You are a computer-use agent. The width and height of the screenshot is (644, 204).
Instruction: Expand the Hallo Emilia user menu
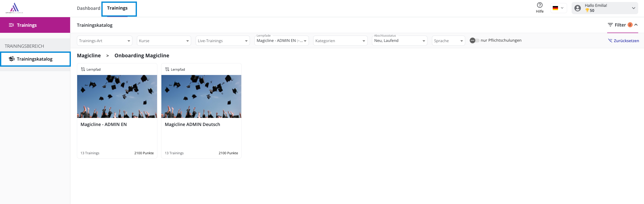633,8
